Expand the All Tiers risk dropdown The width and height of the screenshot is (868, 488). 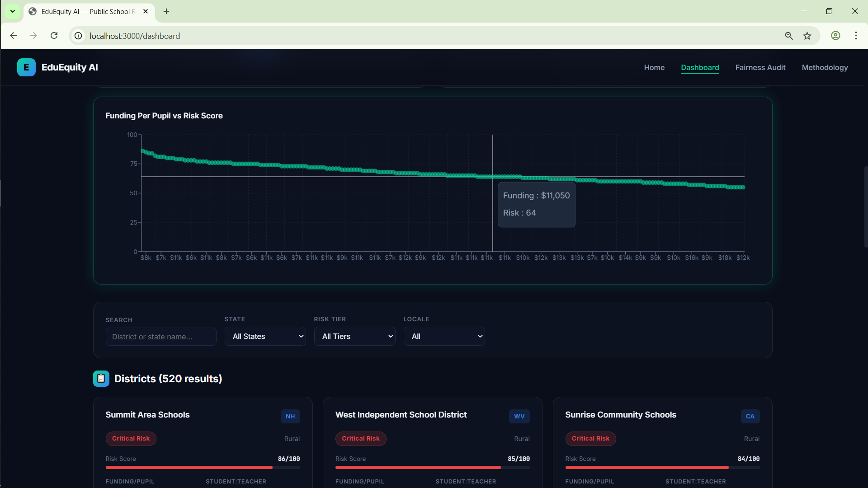click(355, 336)
